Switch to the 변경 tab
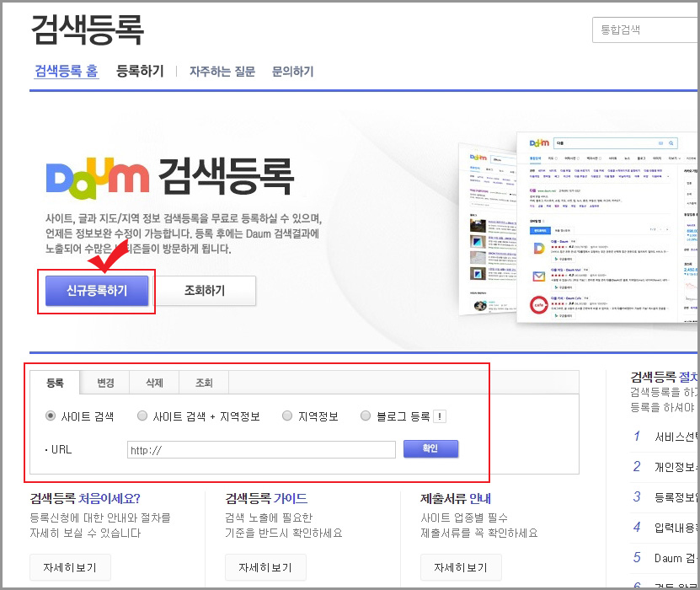The image size is (700, 590). tap(105, 383)
